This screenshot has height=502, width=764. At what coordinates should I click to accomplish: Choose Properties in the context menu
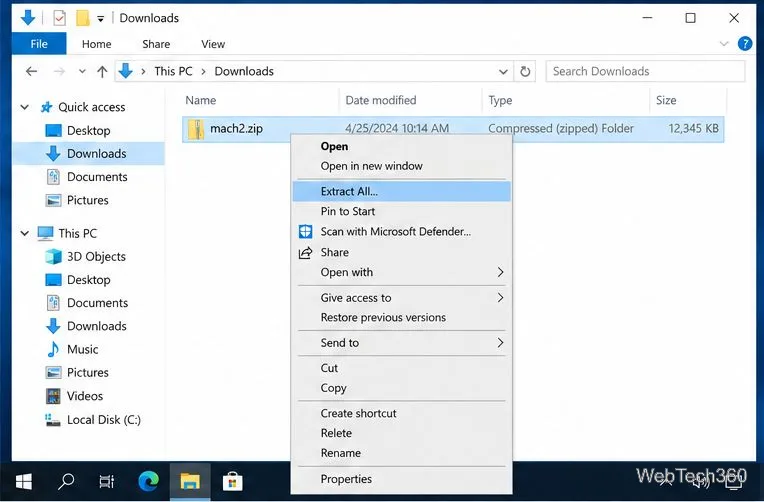pyautogui.click(x=401, y=479)
